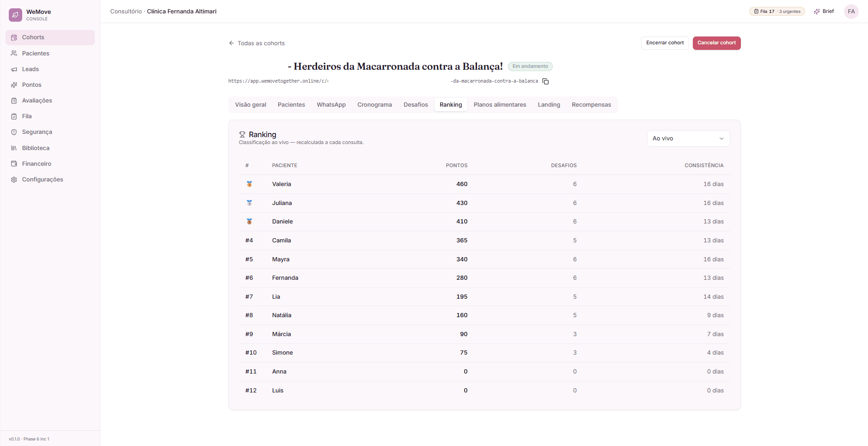868x446 pixels.
Task: Switch to the Visão geral tab
Action: click(x=251, y=105)
